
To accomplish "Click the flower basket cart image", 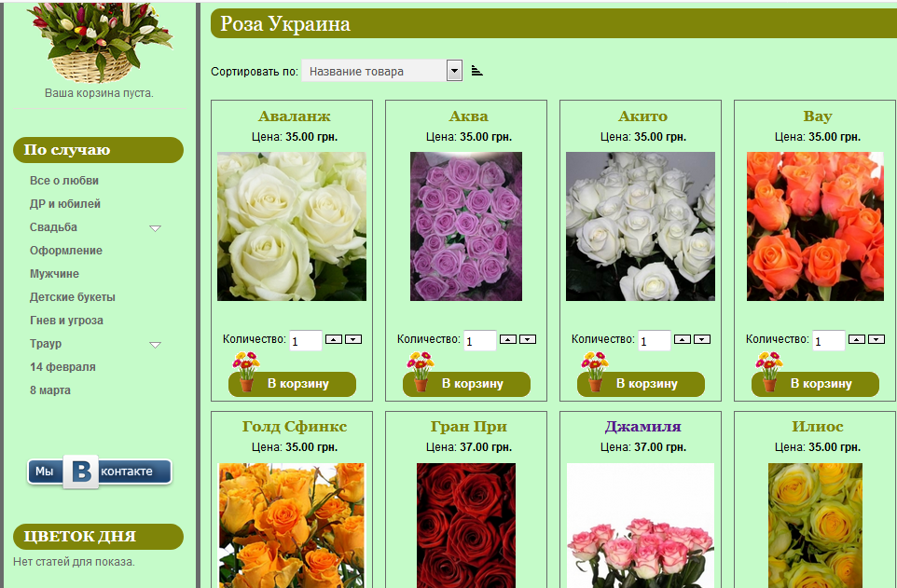I will 100,41.
